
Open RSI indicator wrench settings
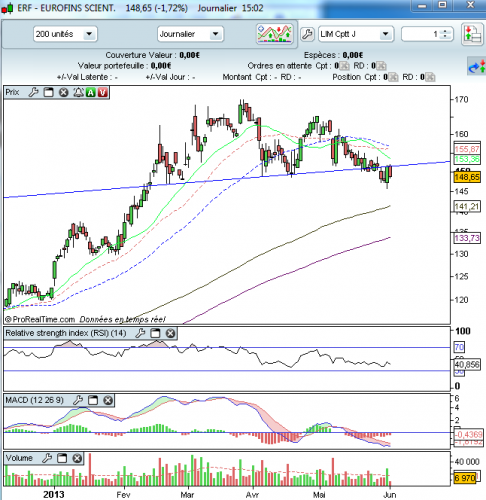coord(140,333)
